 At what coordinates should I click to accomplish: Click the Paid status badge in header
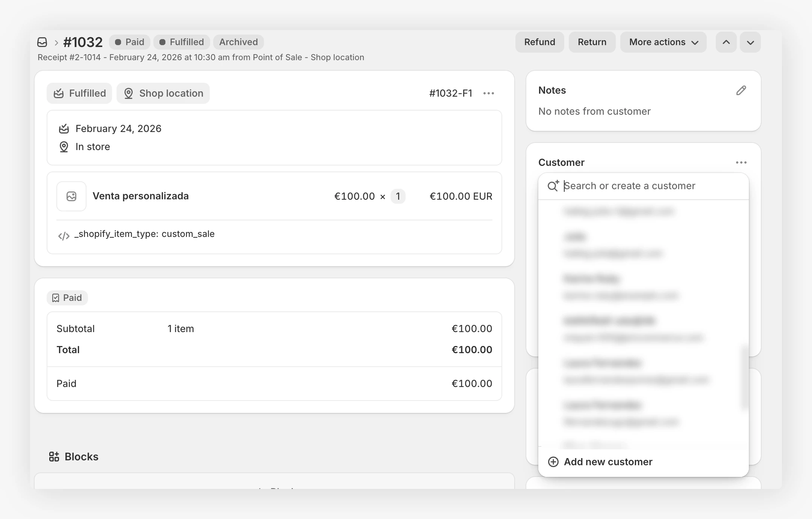pyautogui.click(x=130, y=42)
